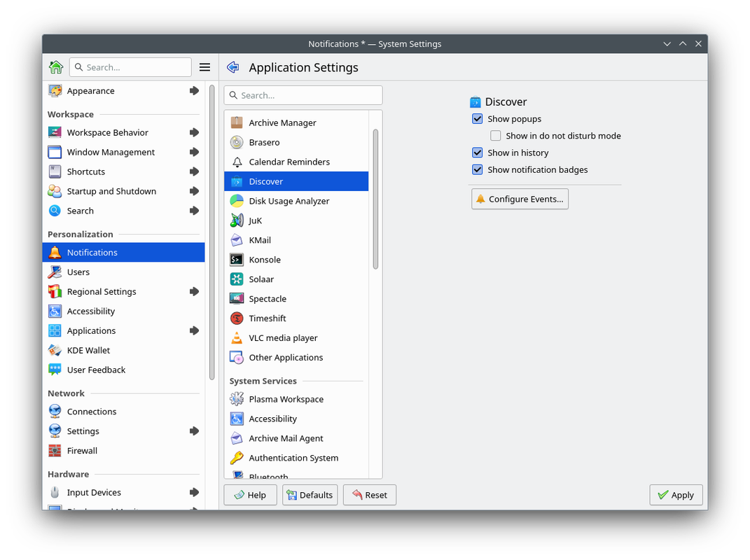This screenshot has width=750, height=560.
Task: Click the Defaults button
Action: pos(310,495)
